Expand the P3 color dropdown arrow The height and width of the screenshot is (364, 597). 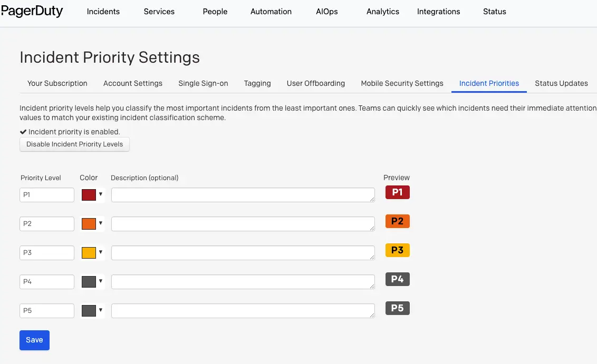(x=101, y=252)
